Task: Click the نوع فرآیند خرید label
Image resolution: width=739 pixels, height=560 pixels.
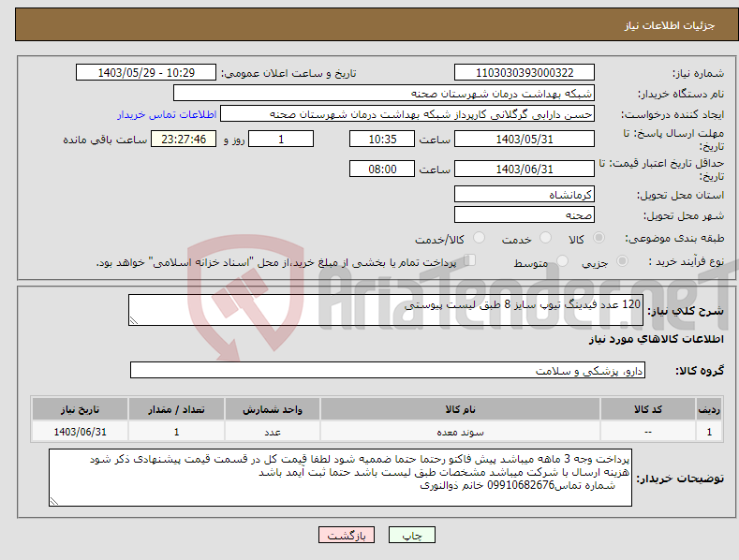Action: 686,261
